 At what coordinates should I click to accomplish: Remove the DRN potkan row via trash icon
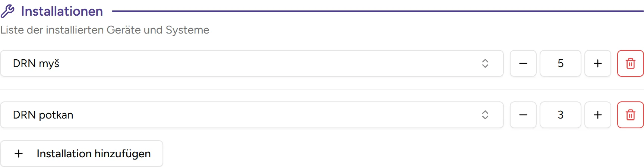(x=630, y=115)
